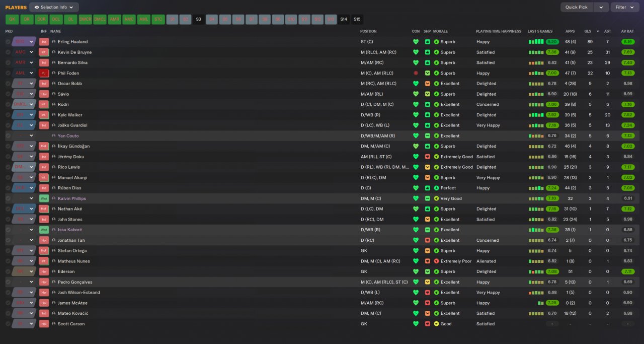Open Erling Haaland's player profile
Screen dimensions: 644x344
(x=72, y=42)
